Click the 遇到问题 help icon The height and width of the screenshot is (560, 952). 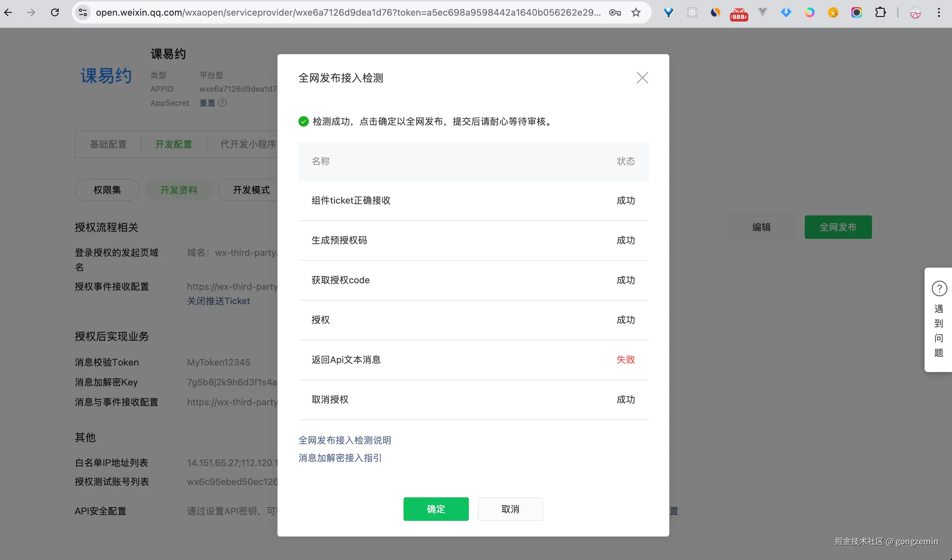(939, 289)
